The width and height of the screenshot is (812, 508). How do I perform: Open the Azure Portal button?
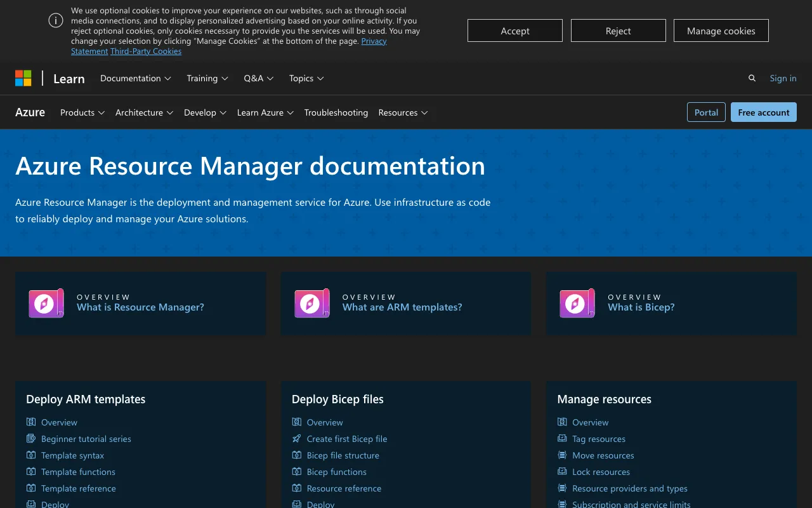[x=706, y=112]
